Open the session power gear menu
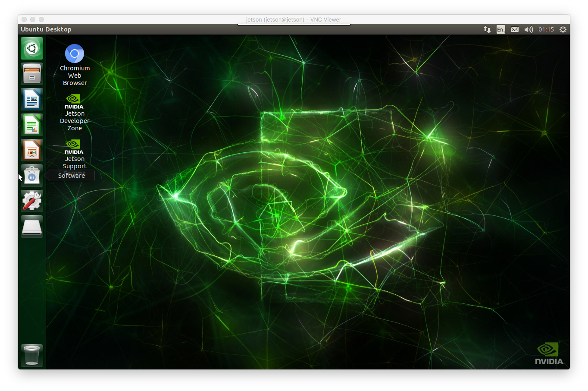Viewport: 588px width, 391px height. pyautogui.click(x=563, y=29)
